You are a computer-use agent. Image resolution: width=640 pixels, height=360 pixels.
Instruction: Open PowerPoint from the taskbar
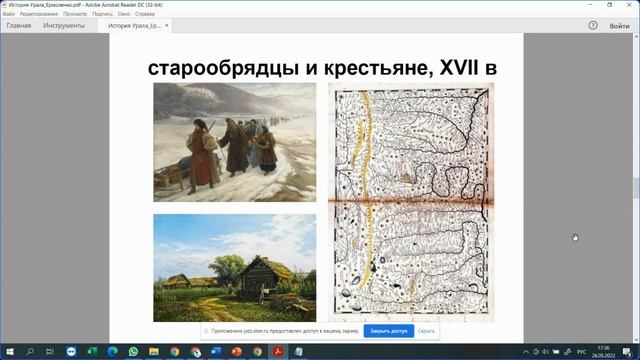point(237,351)
